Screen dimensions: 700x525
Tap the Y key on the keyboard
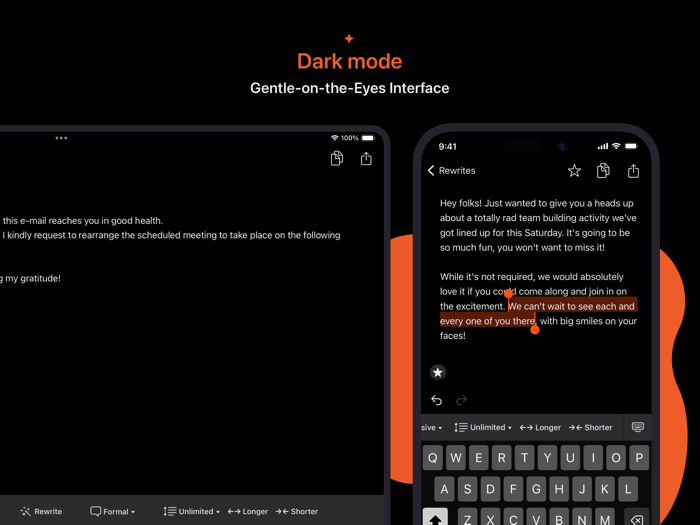pos(547,458)
